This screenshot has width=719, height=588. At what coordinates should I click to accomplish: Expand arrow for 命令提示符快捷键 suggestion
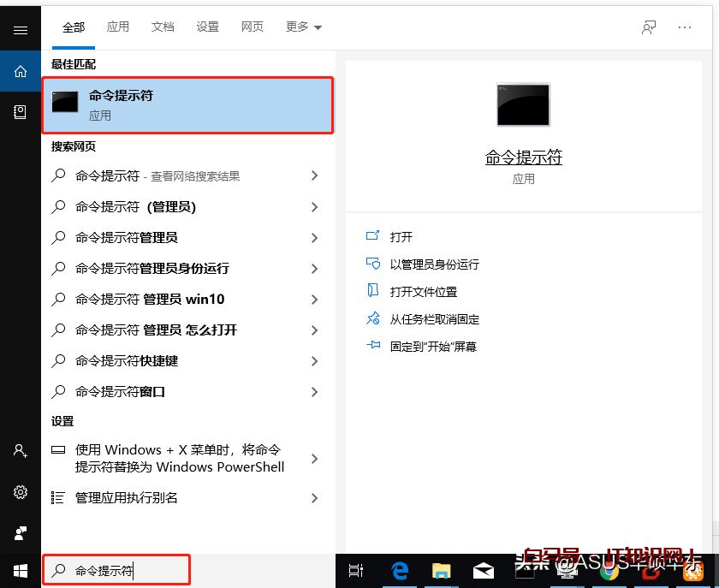tap(314, 361)
